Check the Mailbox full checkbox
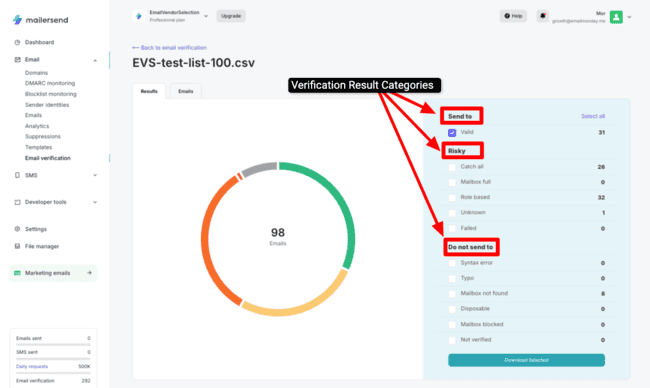This screenshot has width=650, height=388. coord(452,182)
